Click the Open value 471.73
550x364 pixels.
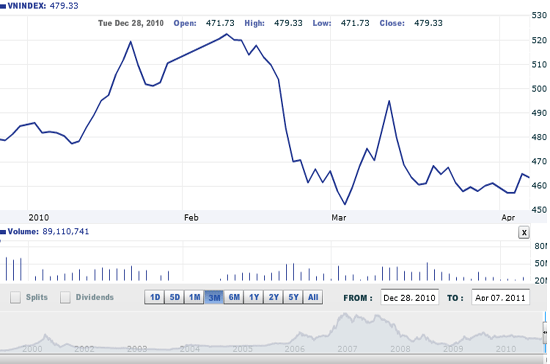(220, 23)
